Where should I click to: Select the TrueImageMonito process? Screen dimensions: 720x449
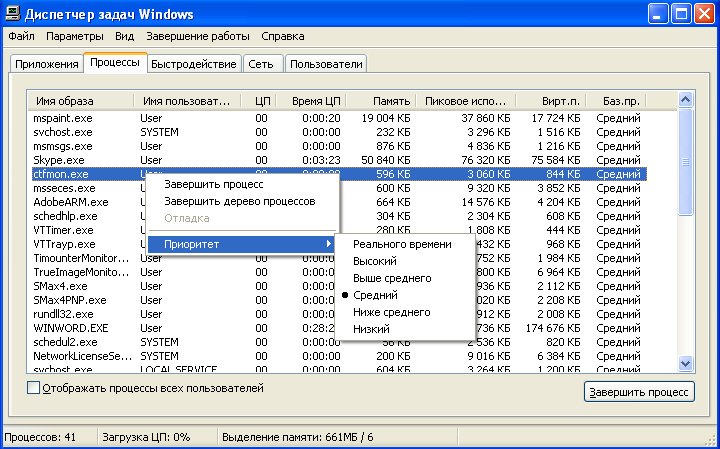[x=82, y=272]
